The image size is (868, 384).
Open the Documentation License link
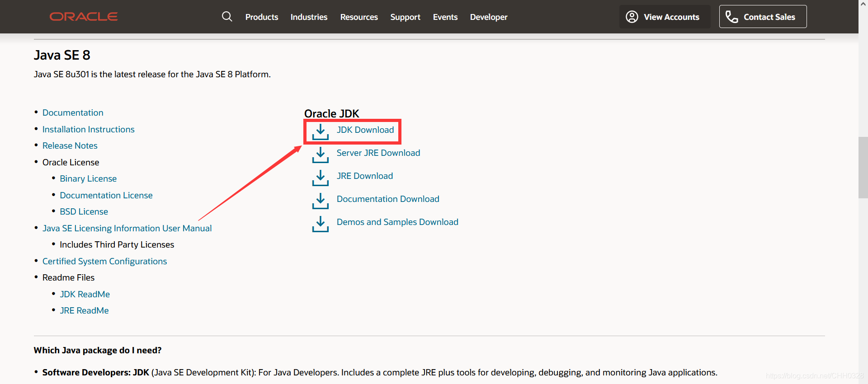tap(106, 195)
